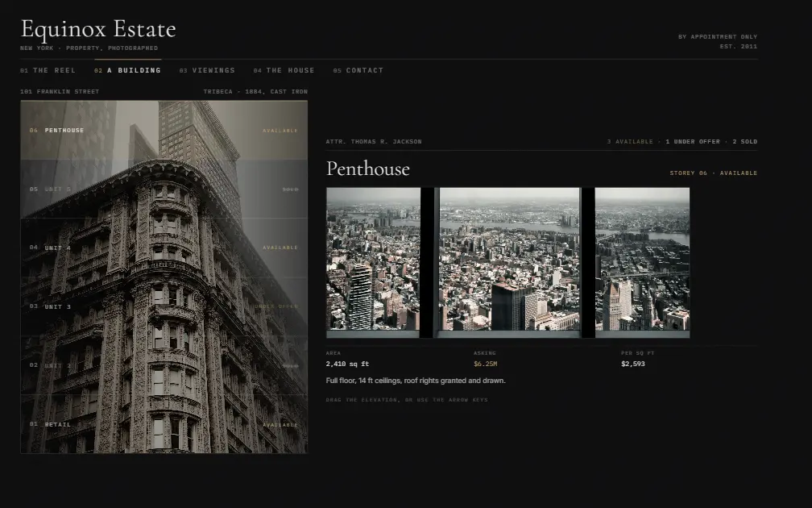Open the 01 The Reel tab
This screenshot has width=812, height=508.
tap(48, 70)
